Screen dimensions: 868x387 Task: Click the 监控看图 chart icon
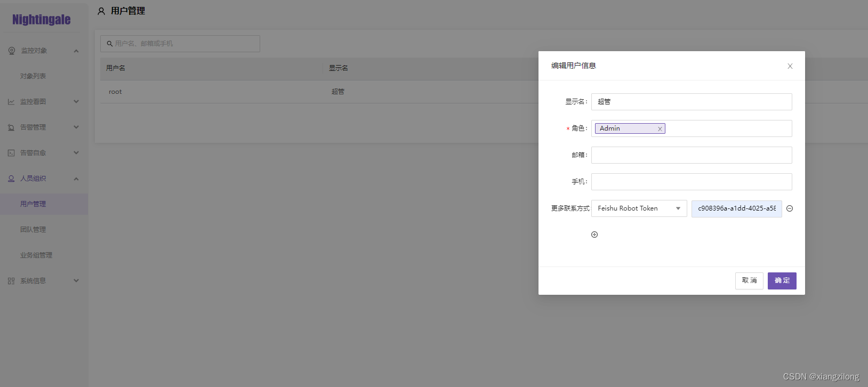click(11, 102)
